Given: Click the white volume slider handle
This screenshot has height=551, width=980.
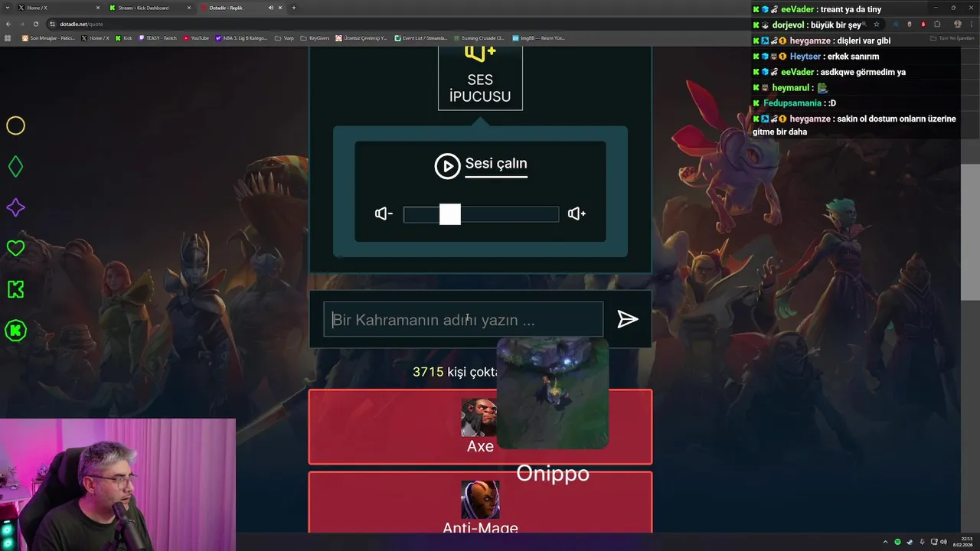Looking at the screenshot, I should click(x=450, y=214).
